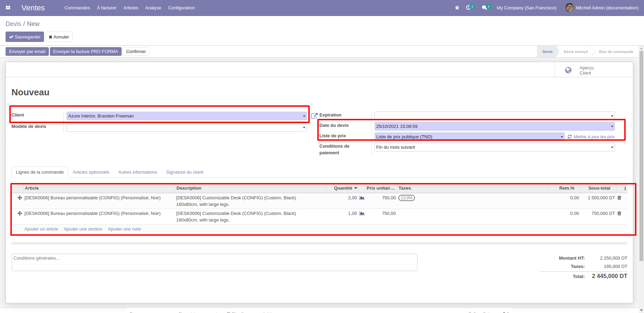Click the Confirmer button

136,52
